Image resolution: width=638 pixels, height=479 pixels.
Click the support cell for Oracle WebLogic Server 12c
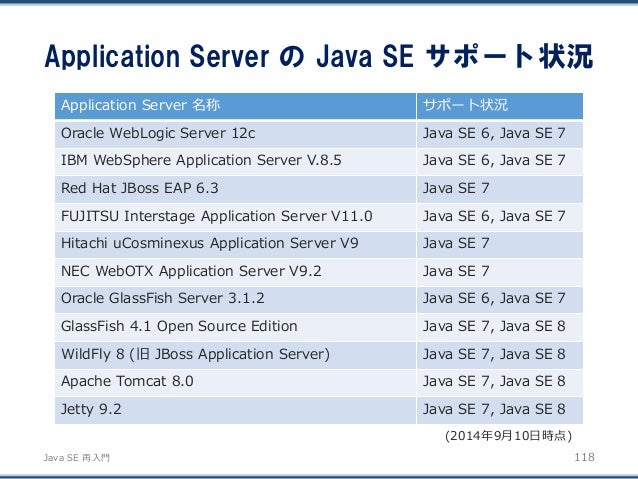[500, 134]
